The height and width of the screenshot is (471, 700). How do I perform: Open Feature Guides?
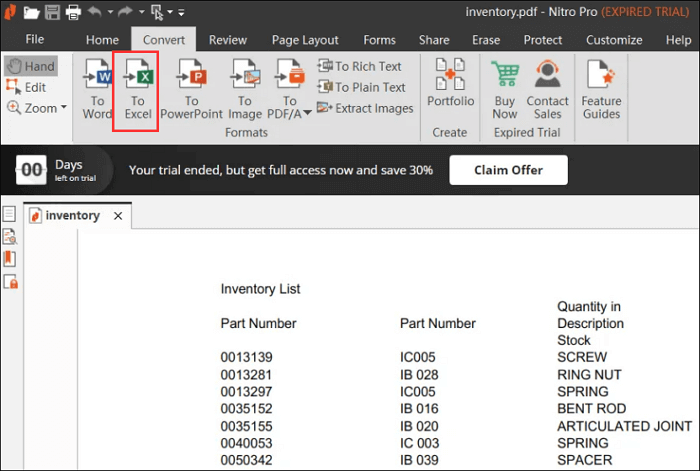coord(601,89)
